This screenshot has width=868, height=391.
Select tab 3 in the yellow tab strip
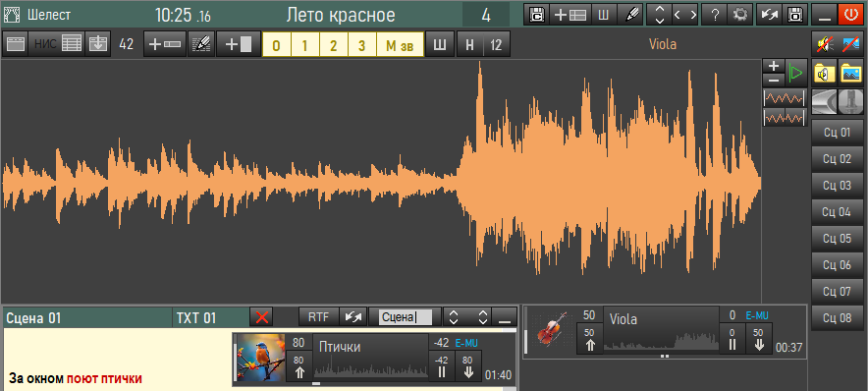[362, 45]
